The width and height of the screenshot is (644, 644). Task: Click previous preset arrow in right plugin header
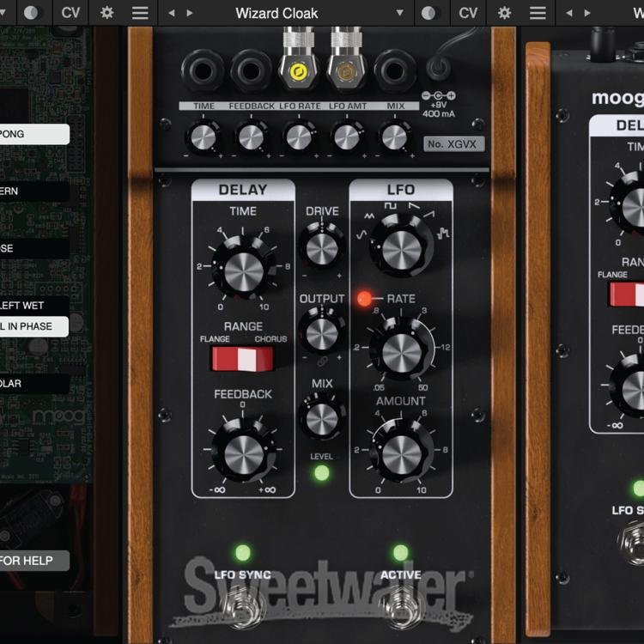pyautogui.click(x=568, y=13)
